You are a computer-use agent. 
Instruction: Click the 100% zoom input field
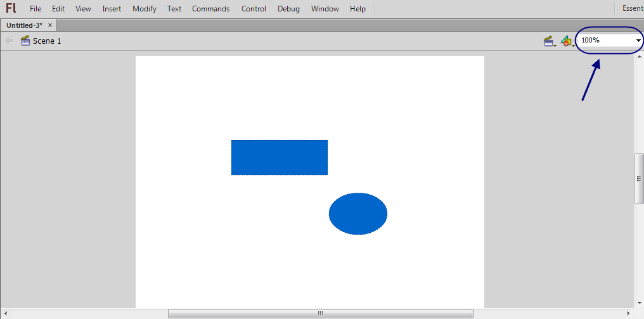coord(606,41)
